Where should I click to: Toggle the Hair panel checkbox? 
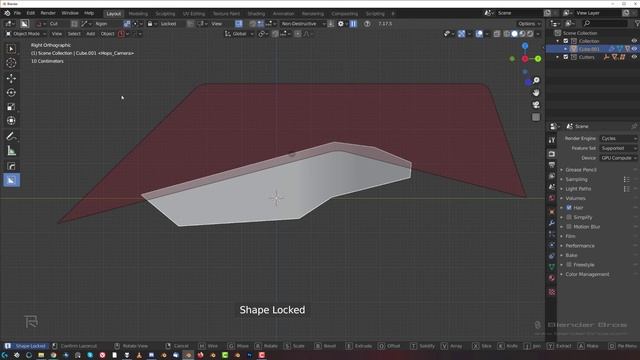pos(569,208)
